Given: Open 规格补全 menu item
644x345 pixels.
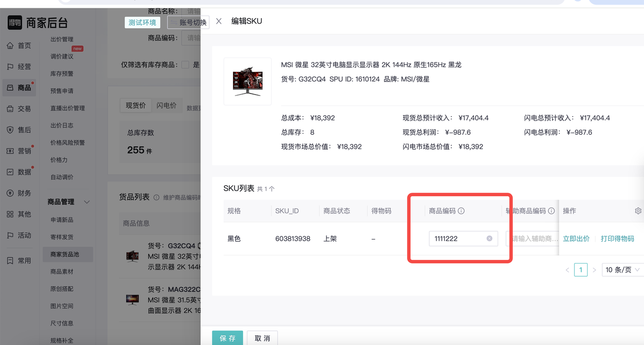Looking at the screenshot, I should pos(62,340).
